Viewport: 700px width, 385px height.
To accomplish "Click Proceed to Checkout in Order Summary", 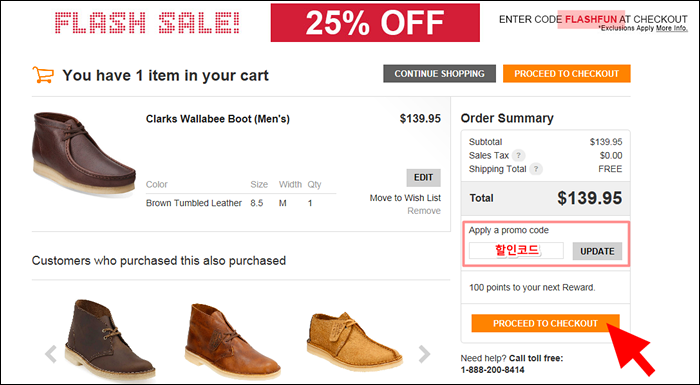I will point(545,323).
